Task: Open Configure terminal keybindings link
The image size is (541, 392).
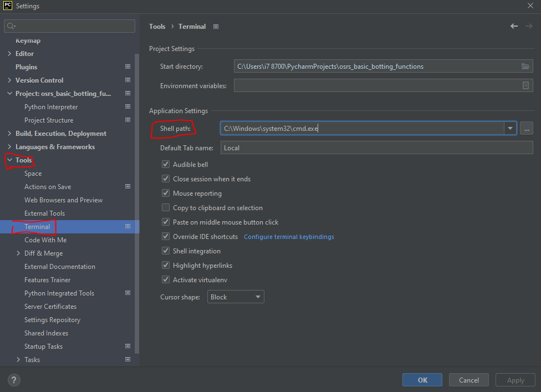Action: point(289,237)
